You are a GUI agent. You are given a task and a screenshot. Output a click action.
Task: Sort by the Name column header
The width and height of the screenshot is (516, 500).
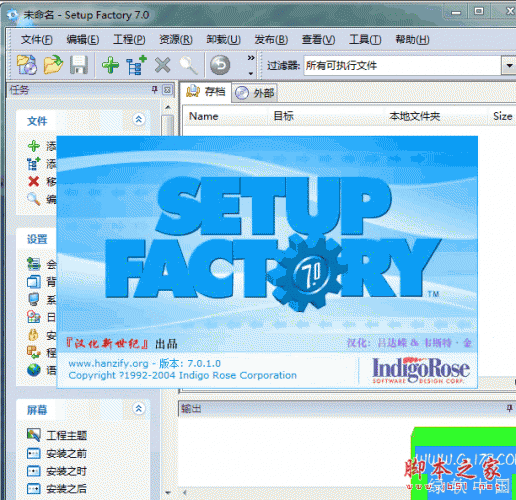[x=226, y=116]
